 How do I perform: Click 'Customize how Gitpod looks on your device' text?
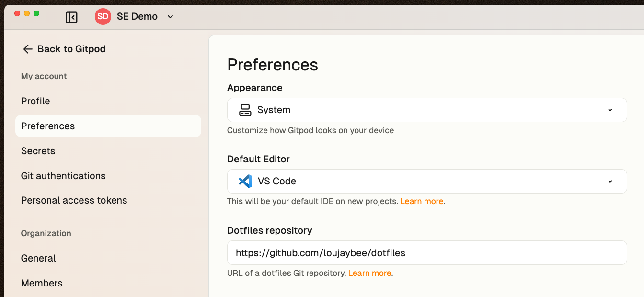(310, 130)
